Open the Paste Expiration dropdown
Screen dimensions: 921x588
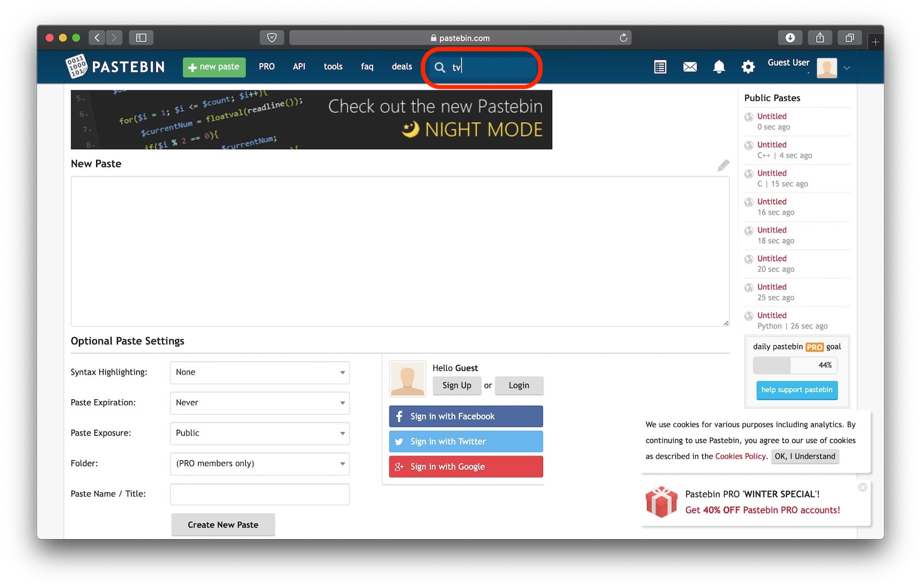pos(260,403)
